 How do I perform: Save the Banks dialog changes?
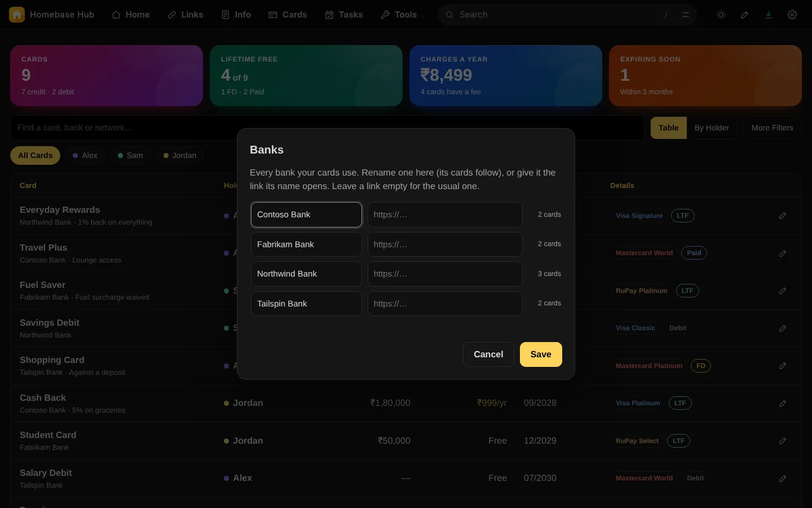click(x=541, y=354)
